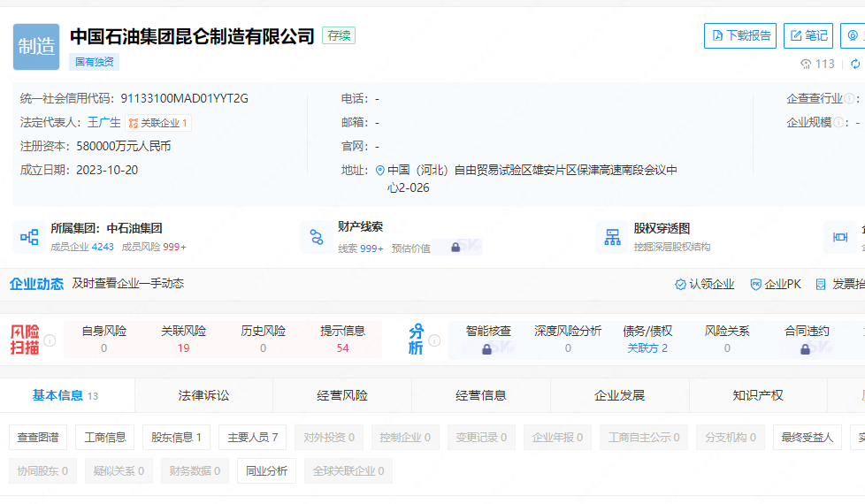Select 工商自主公示 0 sub-tab
Image resolution: width=865 pixels, height=504 pixels.
(x=645, y=438)
